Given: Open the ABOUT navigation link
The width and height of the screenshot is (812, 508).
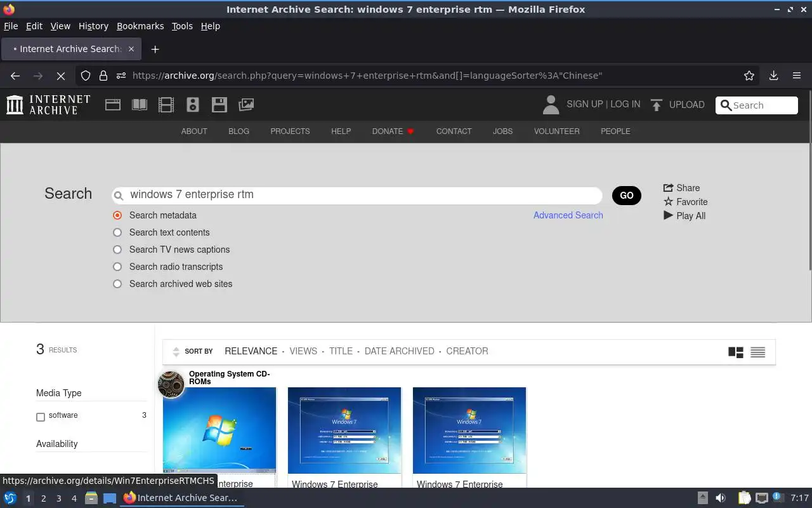Looking at the screenshot, I should click(x=194, y=131).
